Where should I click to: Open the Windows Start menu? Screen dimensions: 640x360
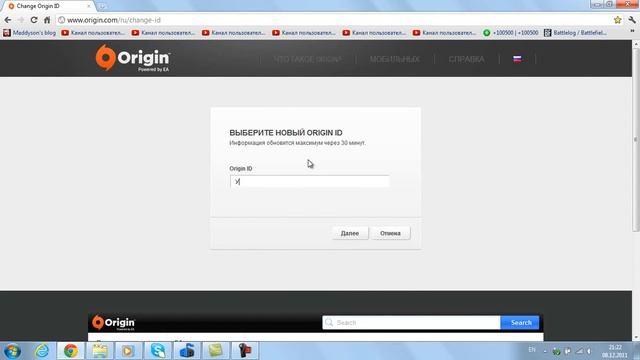click(x=12, y=351)
